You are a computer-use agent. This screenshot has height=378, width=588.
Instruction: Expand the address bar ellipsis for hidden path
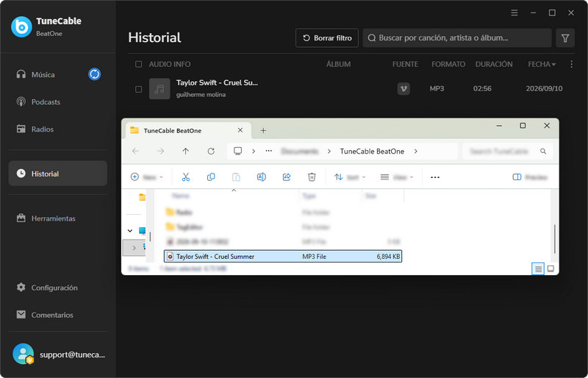coord(269,151)
